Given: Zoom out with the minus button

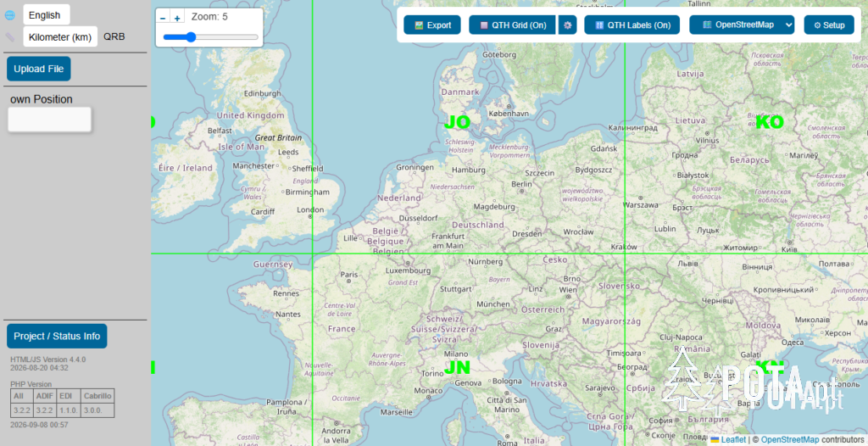Looking at the screenshot, I should (163, 18).
